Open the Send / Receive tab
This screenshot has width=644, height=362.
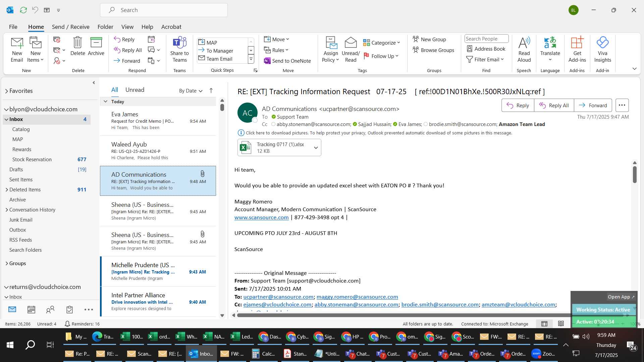click(x=70, y=27)
